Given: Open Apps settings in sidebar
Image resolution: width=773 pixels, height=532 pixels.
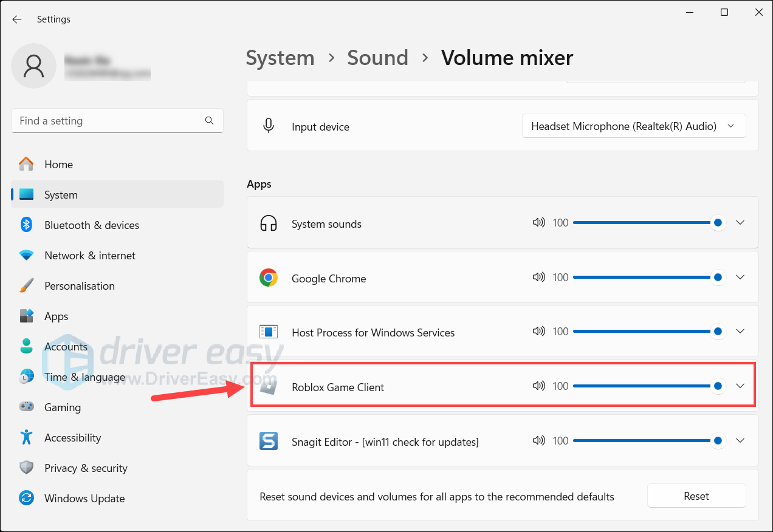Looking at the screenshot, I should (x=117, y=316).
